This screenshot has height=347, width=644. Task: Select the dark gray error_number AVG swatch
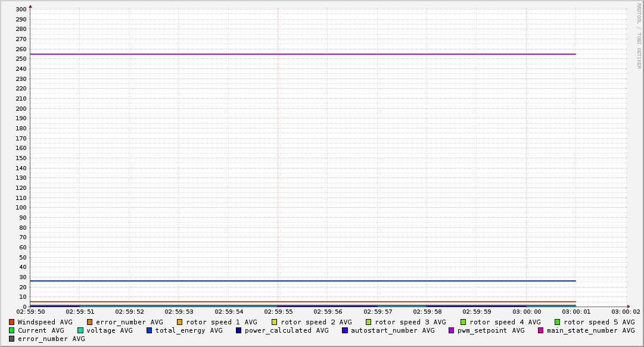tap(12, 339)
